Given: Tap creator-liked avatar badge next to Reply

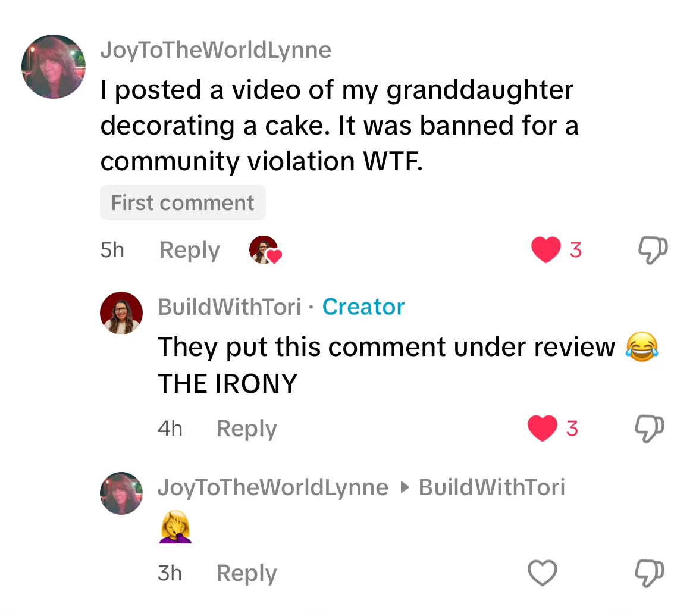Looking at the screenshot, I should pyautogui.click(x=265, y=250).
